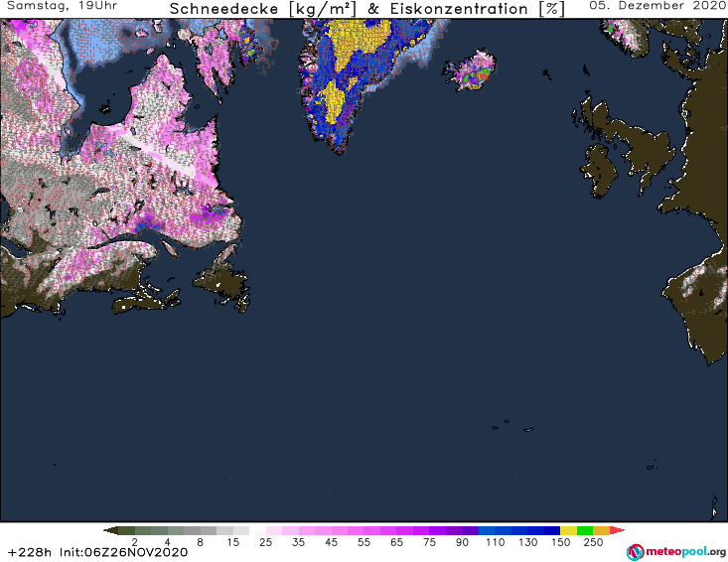Click the legend value 15
Screen dimensions: 728x562
232,542
